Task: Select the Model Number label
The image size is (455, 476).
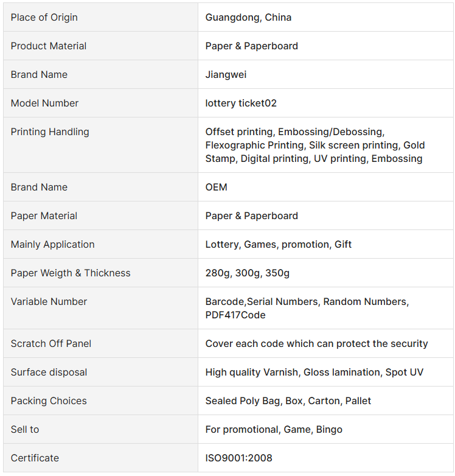Action: (x=44, y=103)
